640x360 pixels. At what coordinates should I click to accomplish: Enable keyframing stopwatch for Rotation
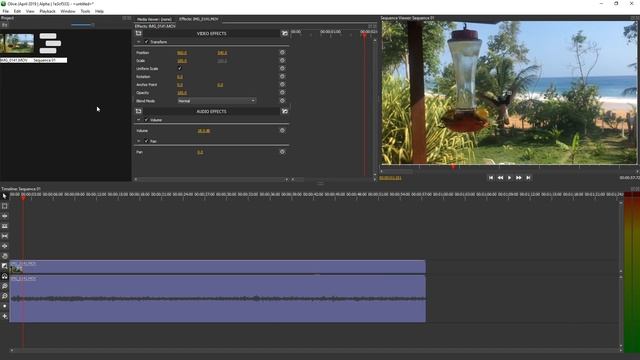point(282,77)
